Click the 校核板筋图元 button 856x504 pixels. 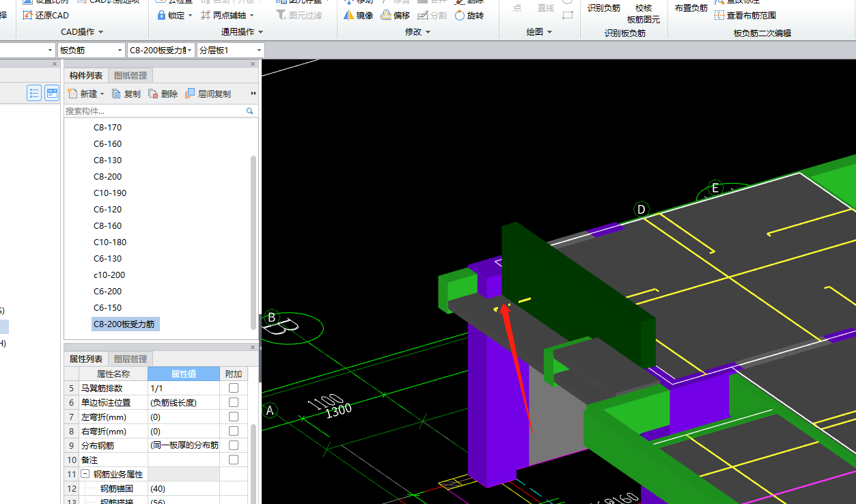644,14
